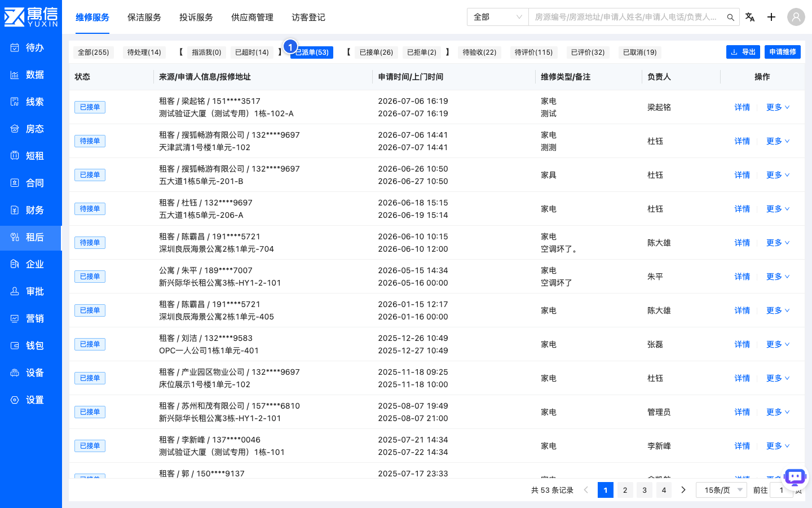Select the 短租 sidebar icon

click(15, 156)
